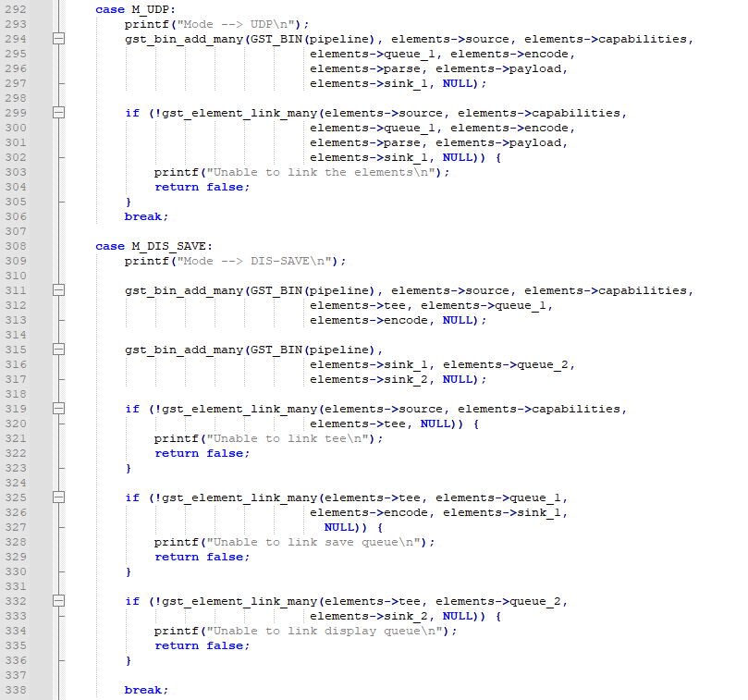Screen dimensions: 748x700
Task: Click the "Mode --> DIS-SAVE\n" string
Action: [258, 261]
